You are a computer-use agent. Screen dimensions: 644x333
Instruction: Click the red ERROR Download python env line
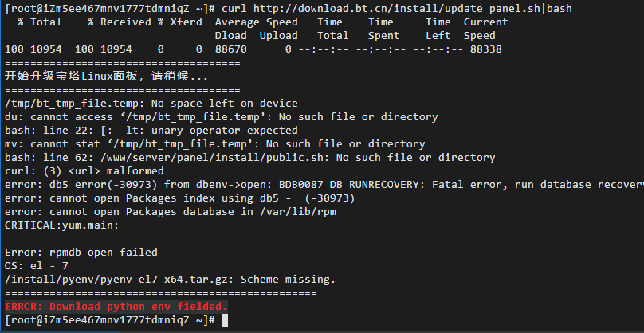click(x=116, y=306)
